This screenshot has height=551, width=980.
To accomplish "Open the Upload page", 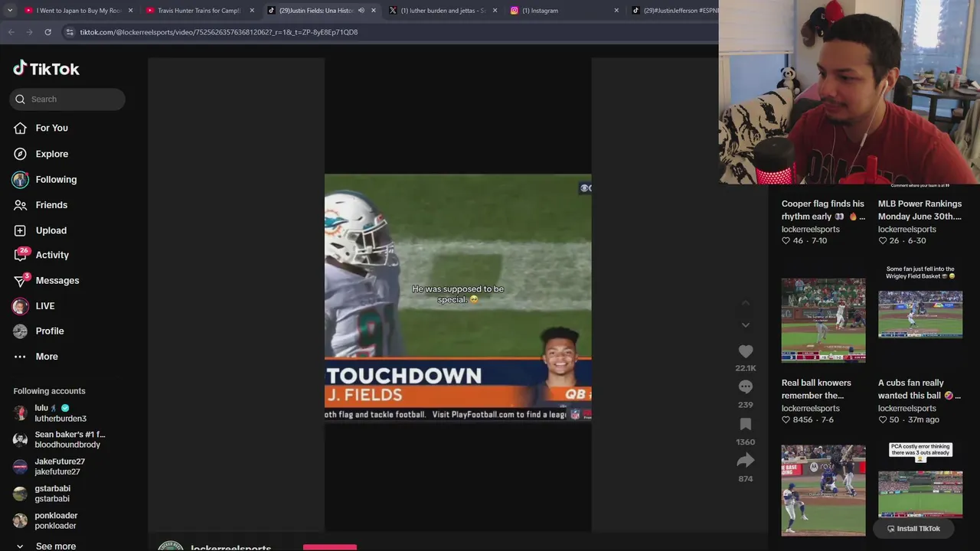I will point(51,230).
